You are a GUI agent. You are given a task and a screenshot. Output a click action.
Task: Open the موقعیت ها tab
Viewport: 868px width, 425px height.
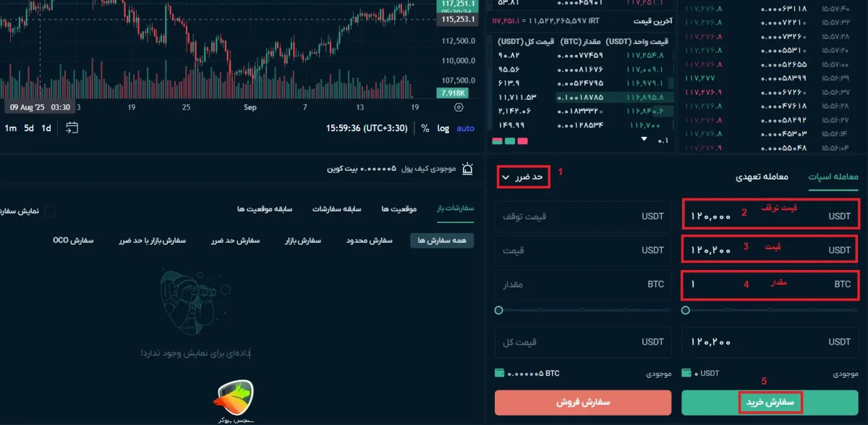point(399,209)
